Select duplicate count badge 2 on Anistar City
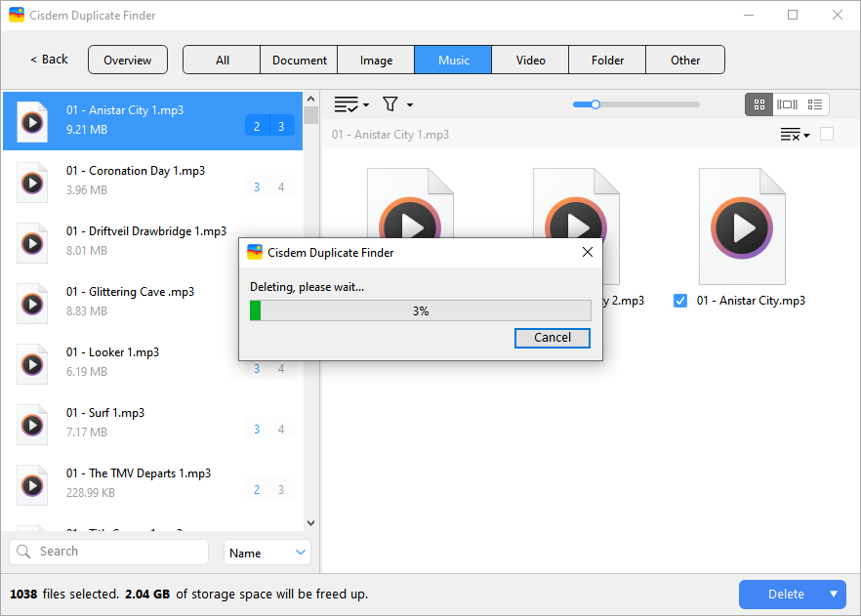This screenshot has height=616, width=861. (256, 126)
